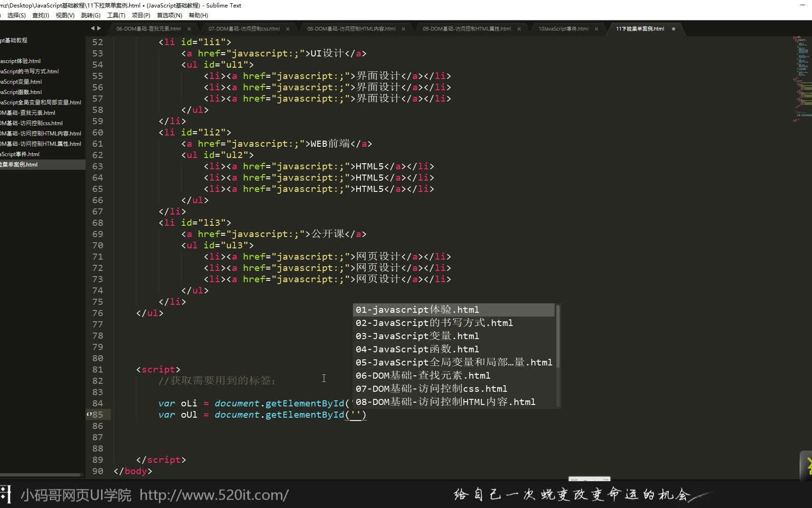
Task: Close the 10JavaScript事件.html tab
Action: (596, 29)
